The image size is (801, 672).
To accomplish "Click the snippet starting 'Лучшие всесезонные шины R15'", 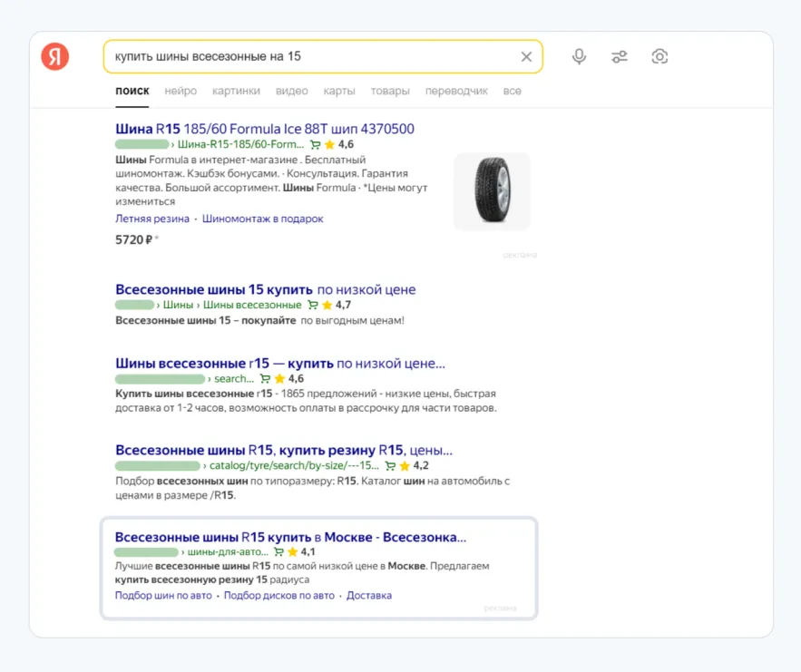I will point(302,573).
